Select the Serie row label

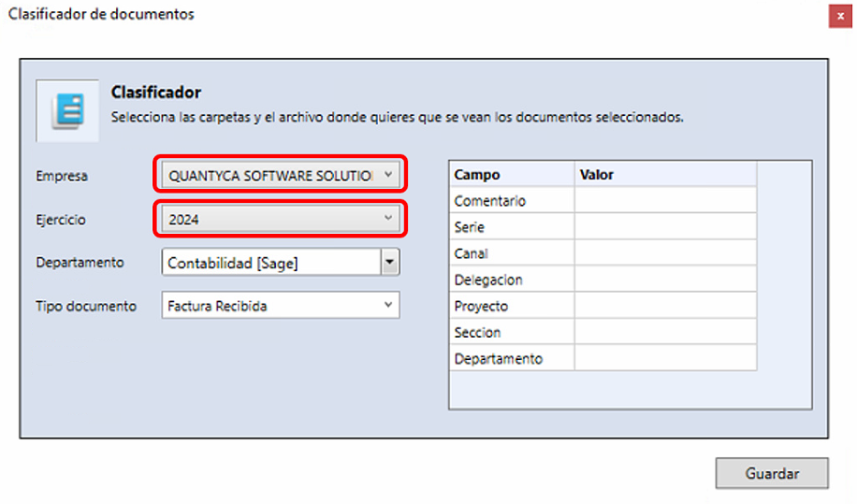pos(512,227)
